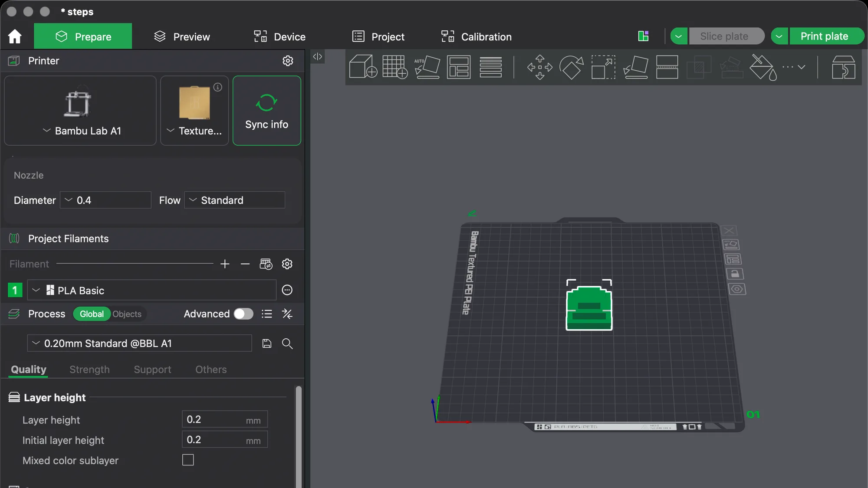Image resolution: width=868 pixels, height=488 pixels.
Task: Select the Cut tool icon
Action: 667,67
